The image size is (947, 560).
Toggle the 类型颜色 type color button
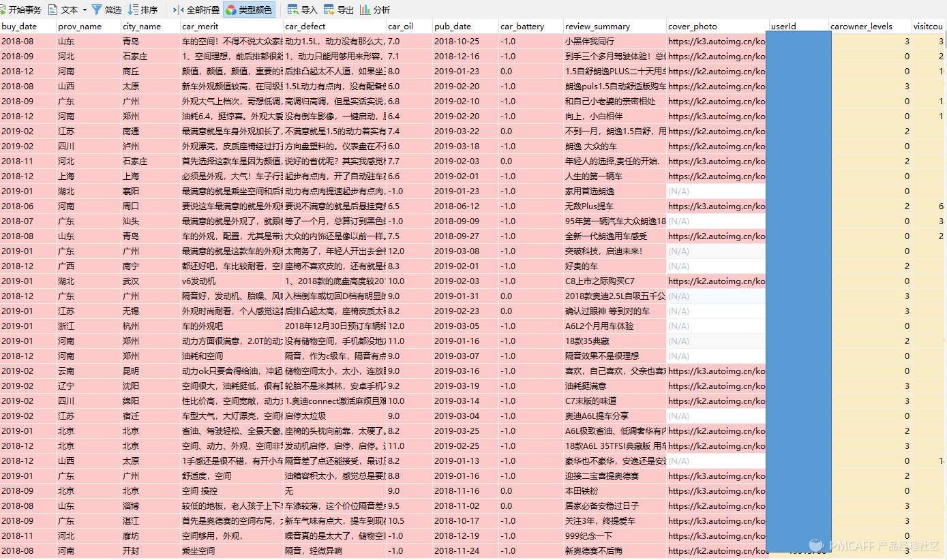[x=250, y=10]
